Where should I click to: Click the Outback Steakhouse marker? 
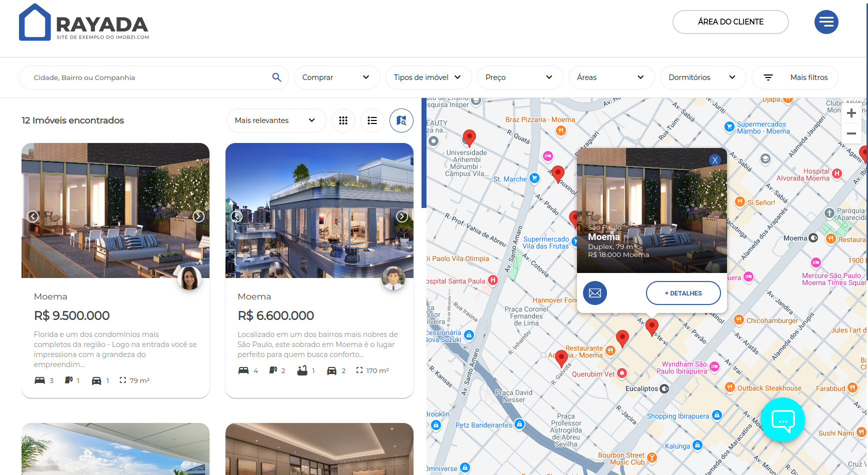click(730, 387)
